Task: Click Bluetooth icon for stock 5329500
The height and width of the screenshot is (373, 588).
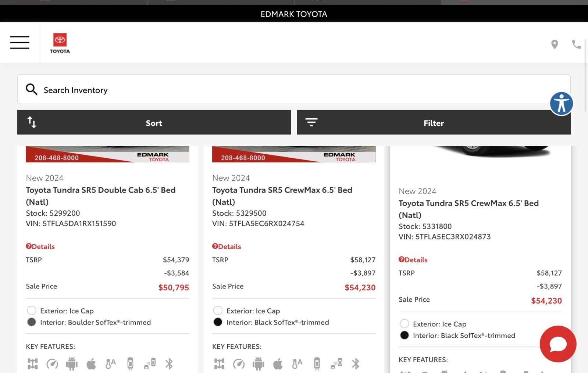Action: click(356, 364)
